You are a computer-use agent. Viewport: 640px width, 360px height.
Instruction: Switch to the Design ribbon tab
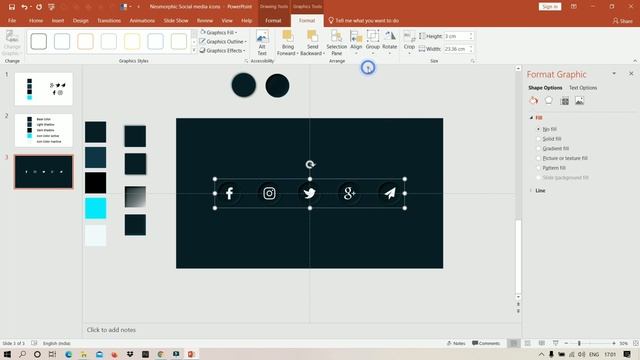80,20
